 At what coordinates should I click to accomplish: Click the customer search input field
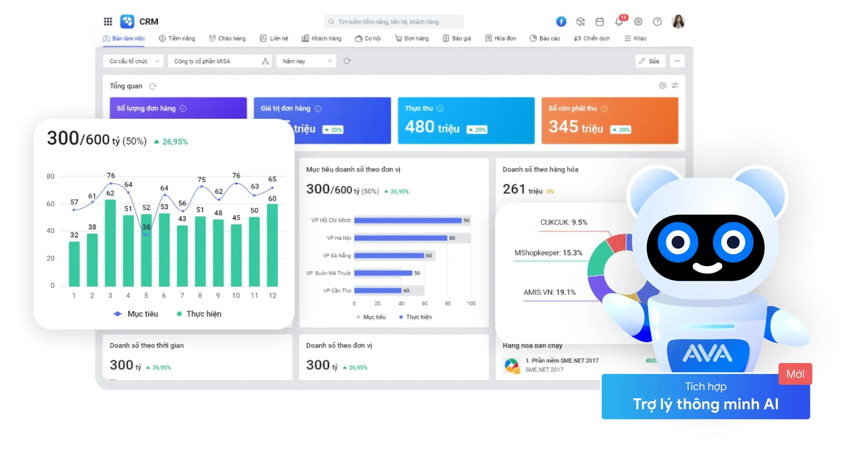pos(393,22)
